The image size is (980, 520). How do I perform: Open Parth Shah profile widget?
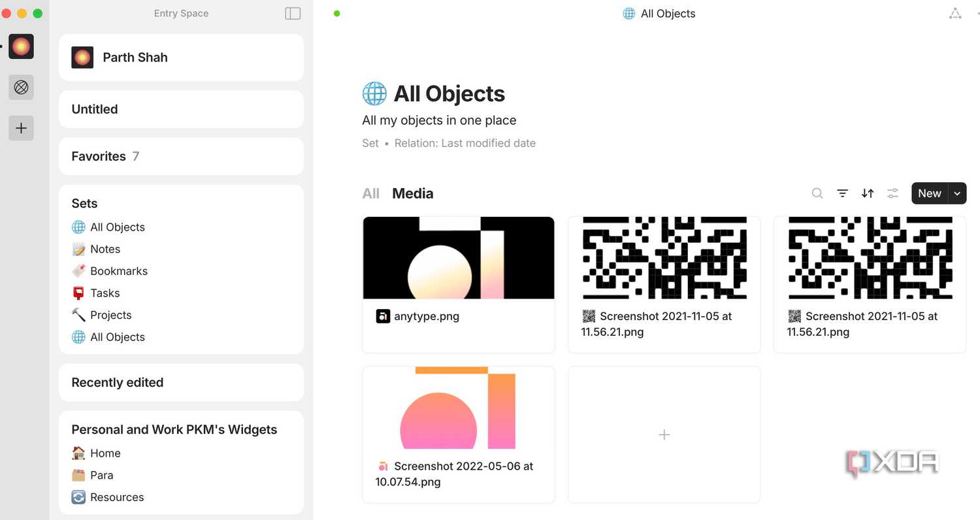[x=181, y=57]
